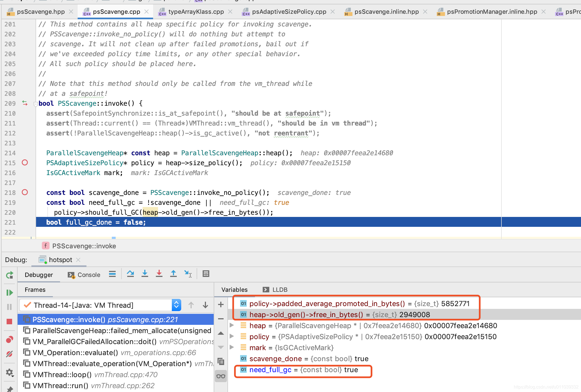Click the Force Step Into icon
Screen dimensions: 581x392
tap(159, 274)
